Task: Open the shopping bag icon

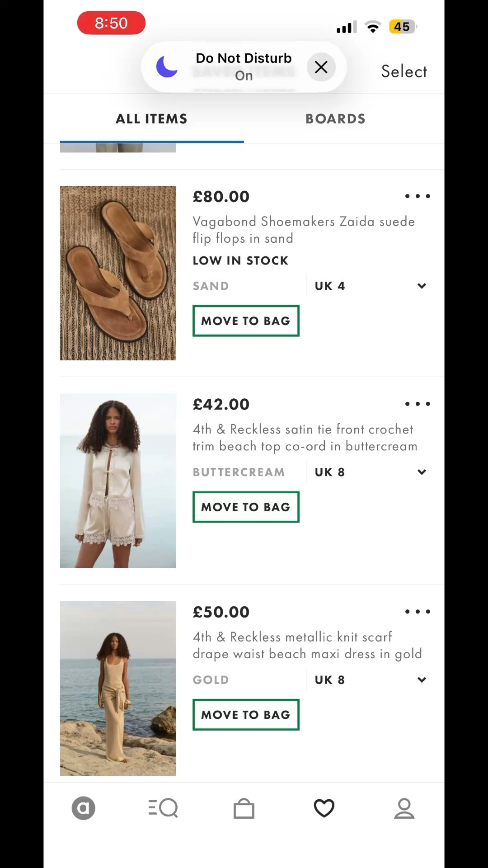Action: click(244, 808)
